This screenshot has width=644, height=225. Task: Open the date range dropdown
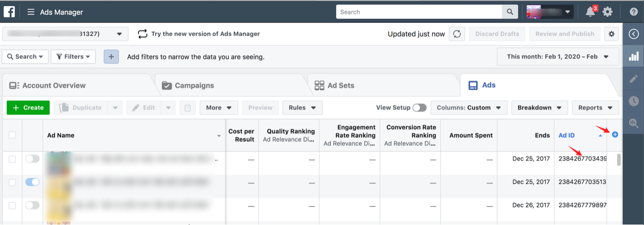click(558, 56)
